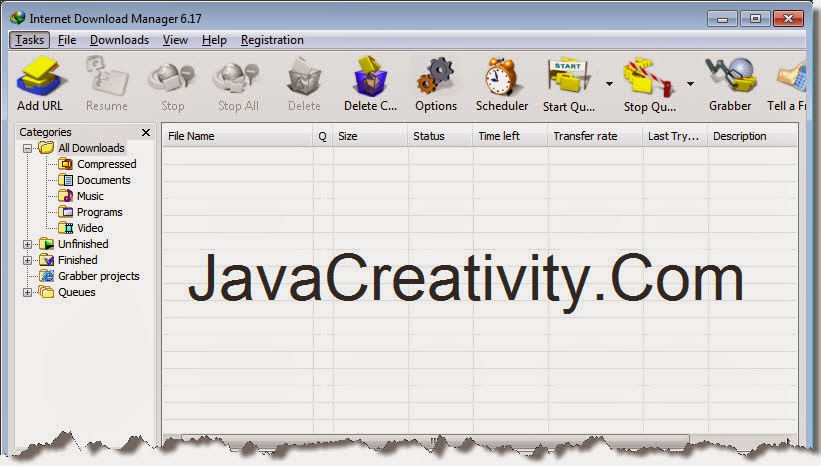
Task: Expand the Queues tree node
Action: [27, 292]
